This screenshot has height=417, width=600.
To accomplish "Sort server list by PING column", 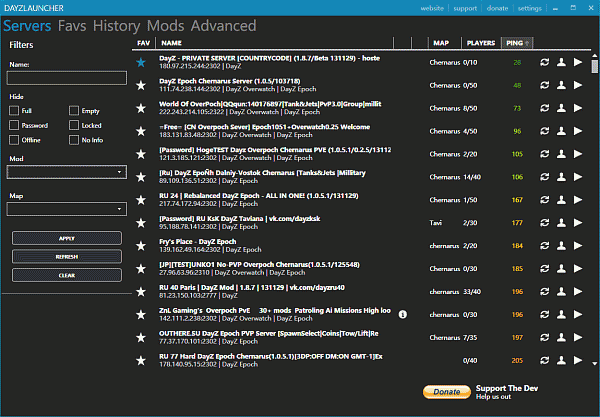I will (x=517, y=43).
